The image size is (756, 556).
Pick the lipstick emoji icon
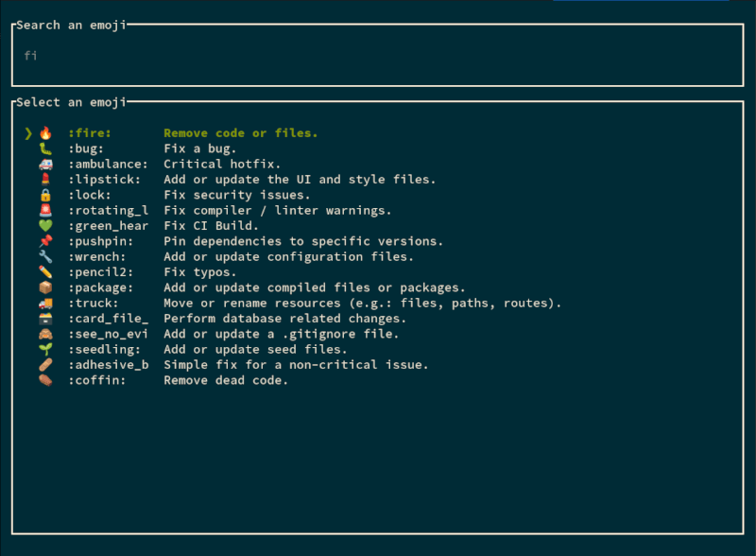click(45, 179)
